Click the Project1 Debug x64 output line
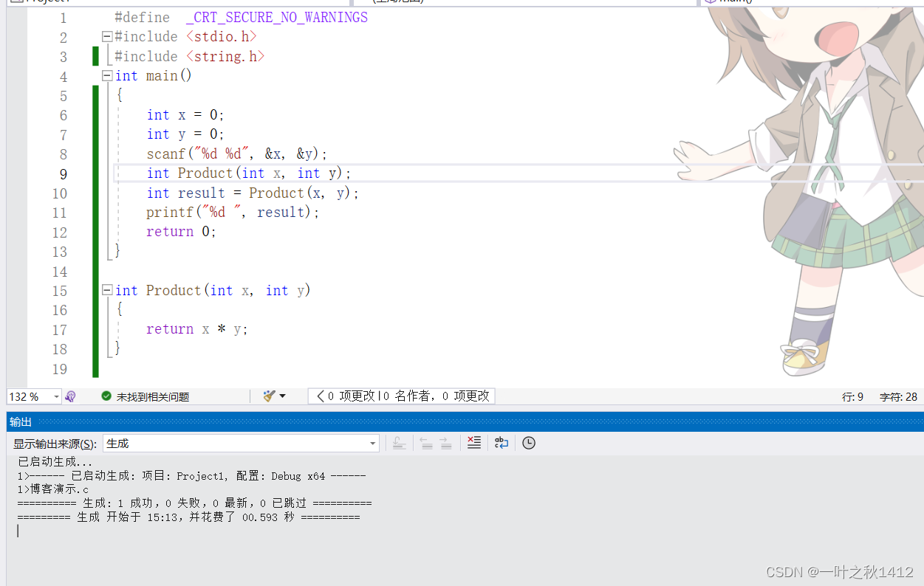924x586 pixels. click(x=191, y=476)
